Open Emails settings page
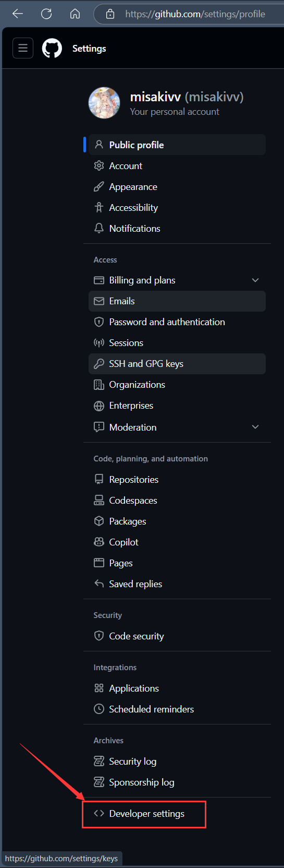This screenshot has height=868, width=284. point(177,301)
